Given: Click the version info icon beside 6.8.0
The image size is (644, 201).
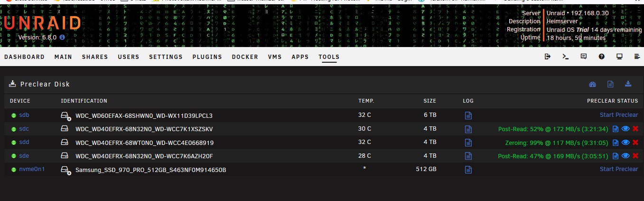Looking at the screenshot, I should (62, 37).
